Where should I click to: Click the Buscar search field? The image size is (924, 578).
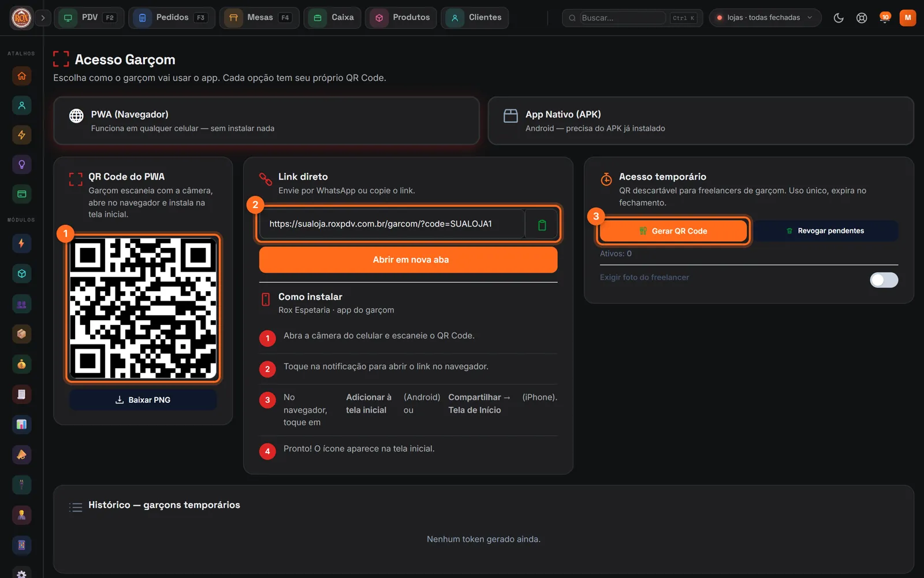click(x=623, y=18)
